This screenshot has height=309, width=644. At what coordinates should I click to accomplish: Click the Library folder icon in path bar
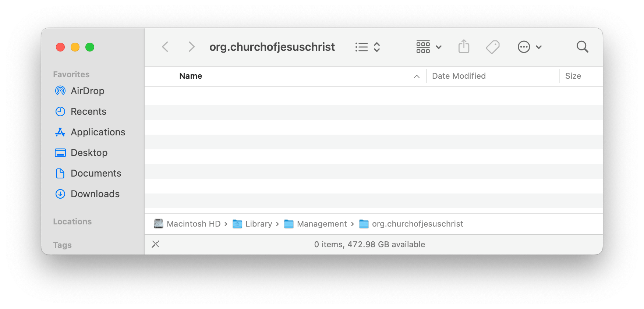[x=237, y=224]
